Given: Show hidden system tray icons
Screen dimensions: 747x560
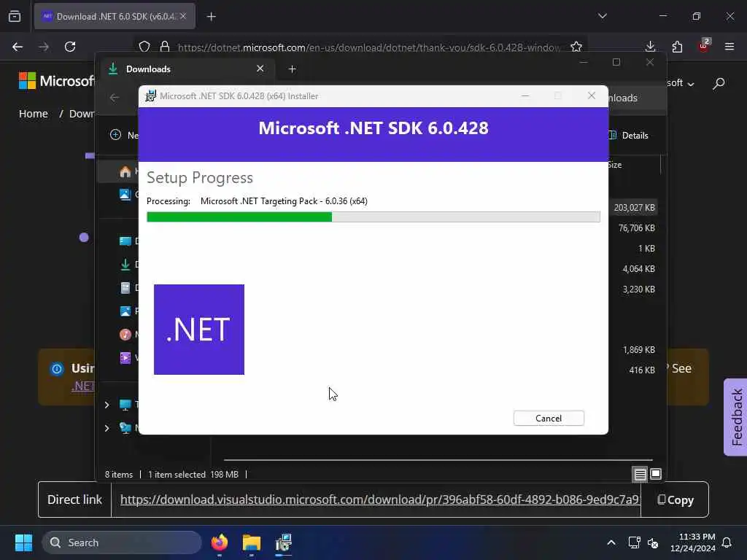Looking at the screenshot, I should tap(611, 542).
